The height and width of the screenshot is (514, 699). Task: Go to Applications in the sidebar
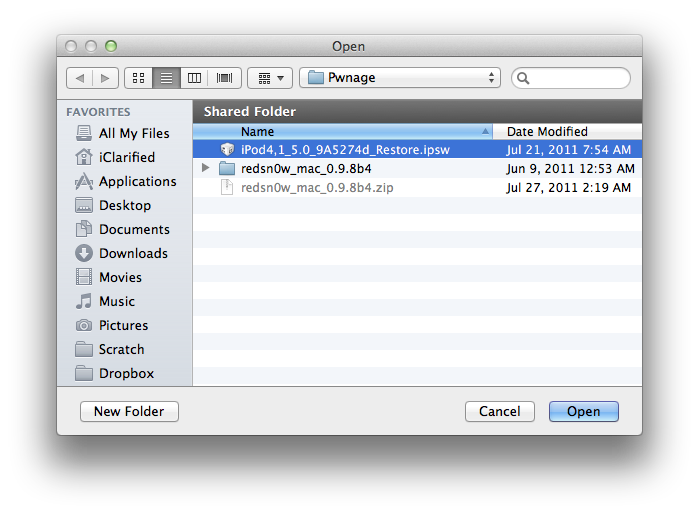pyautogui.click(x=137, y=181)
